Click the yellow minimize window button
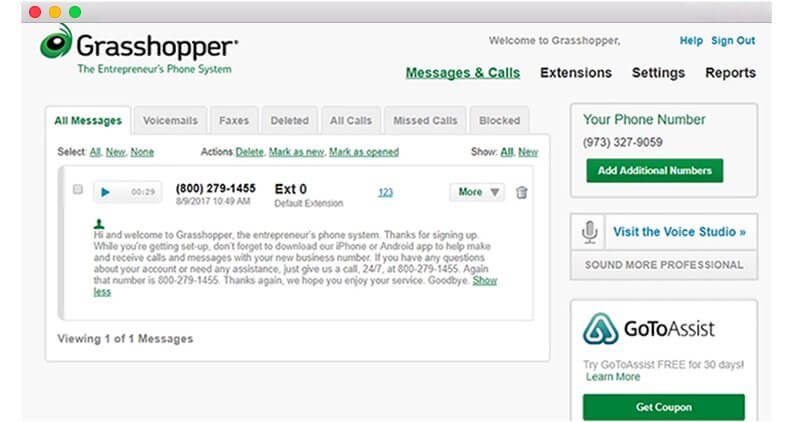Screen dimensions: 793x422 55,12
